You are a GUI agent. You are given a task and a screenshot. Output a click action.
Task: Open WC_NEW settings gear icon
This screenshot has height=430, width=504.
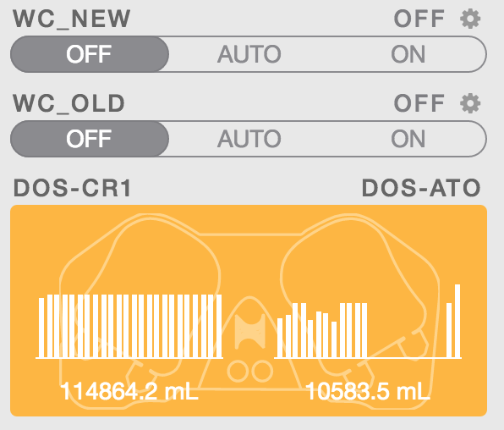470,19
